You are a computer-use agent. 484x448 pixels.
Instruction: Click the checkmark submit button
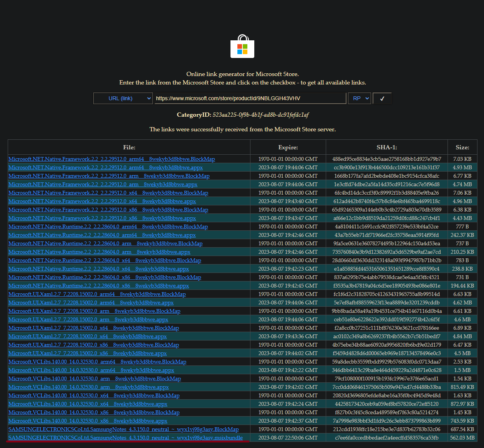coord(382,98)
